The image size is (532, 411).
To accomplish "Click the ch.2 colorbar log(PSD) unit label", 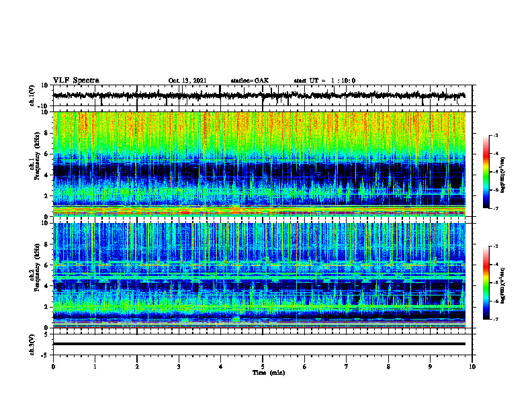I will [x=504, y=285].
